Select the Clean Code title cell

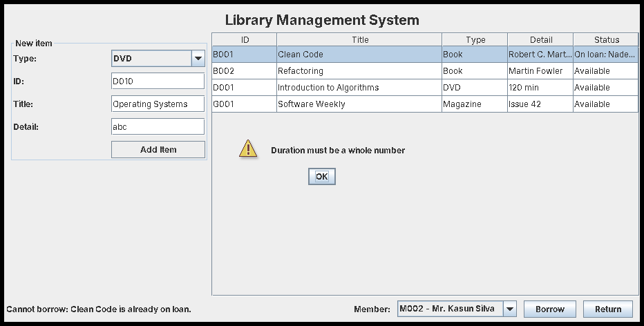tap(359, 54)
